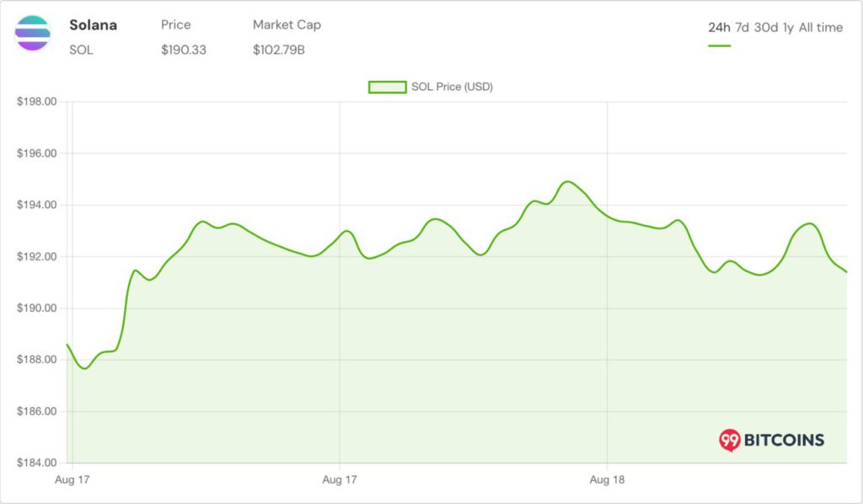Click the $190.33 price value
The height and width of the screenshot is (504, 863).
184,50
